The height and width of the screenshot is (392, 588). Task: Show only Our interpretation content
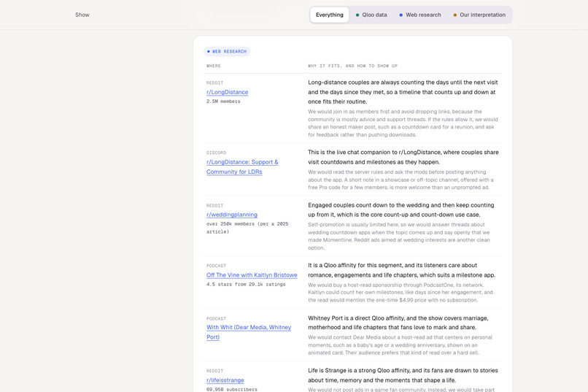(x=479, y=15)
